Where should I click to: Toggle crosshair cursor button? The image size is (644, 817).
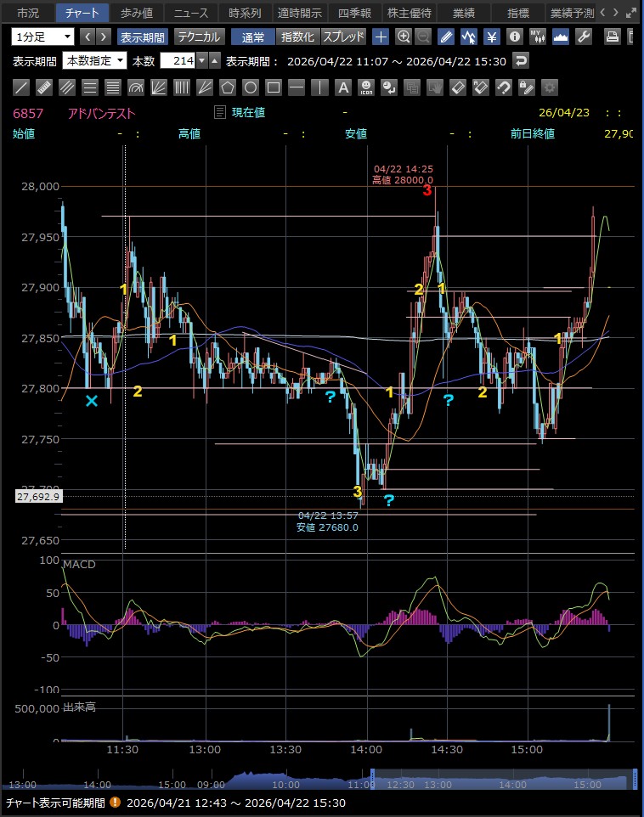click(381, 37)
